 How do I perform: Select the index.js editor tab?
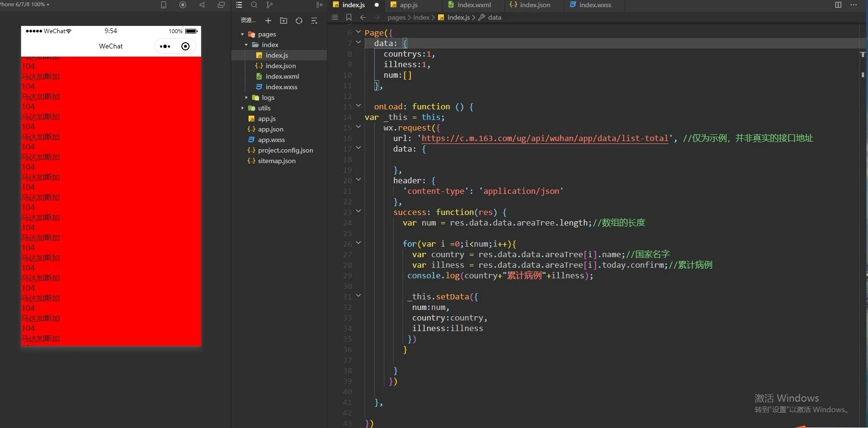353,5
